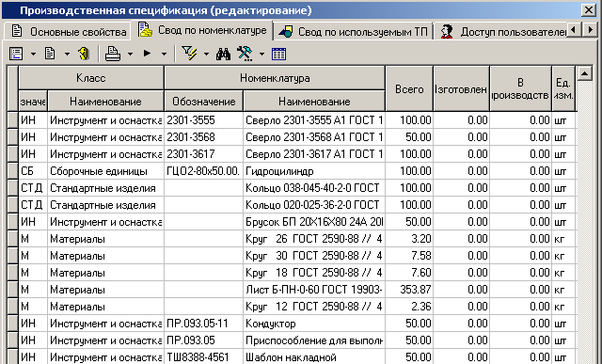The height and width of the screenshot is (364, 602).
Task: Click the Гидроцилиндр name cell
Action: pos(314,171)
